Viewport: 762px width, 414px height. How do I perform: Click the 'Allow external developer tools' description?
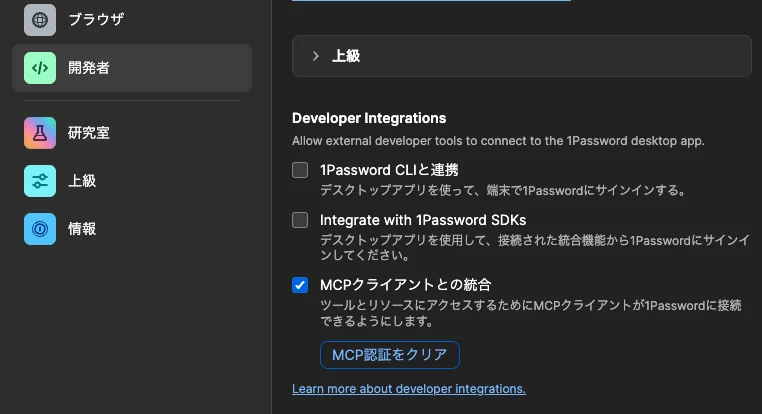(498, 141)
